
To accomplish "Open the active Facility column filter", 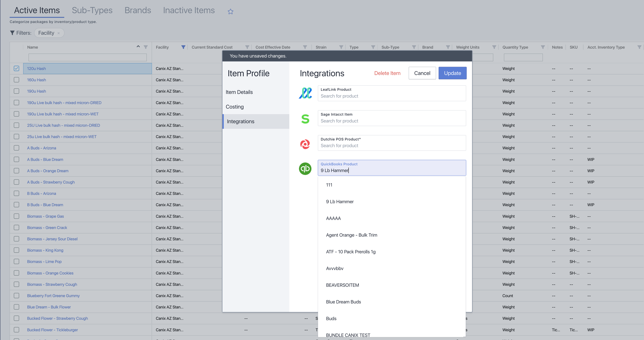I will point(183,47).
